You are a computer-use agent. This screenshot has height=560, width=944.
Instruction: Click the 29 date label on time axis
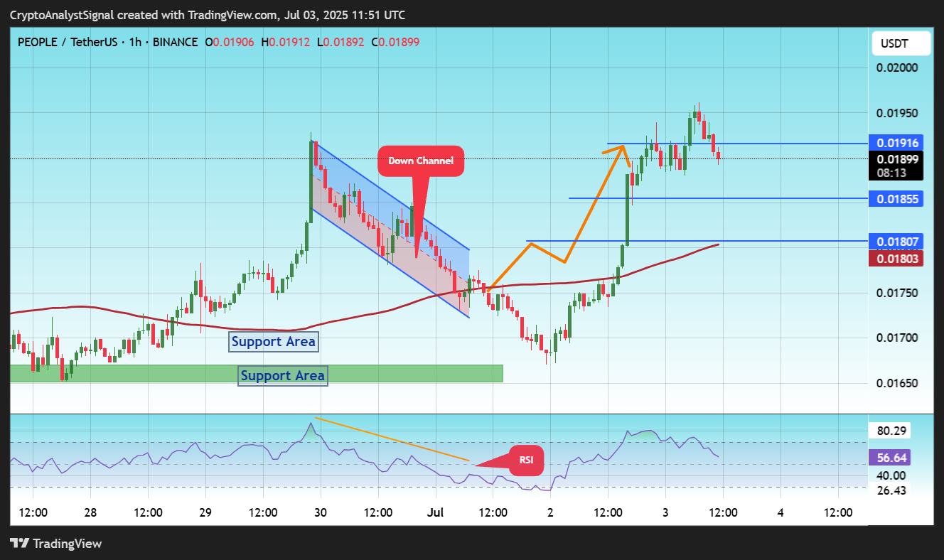(x=205, y=512)
